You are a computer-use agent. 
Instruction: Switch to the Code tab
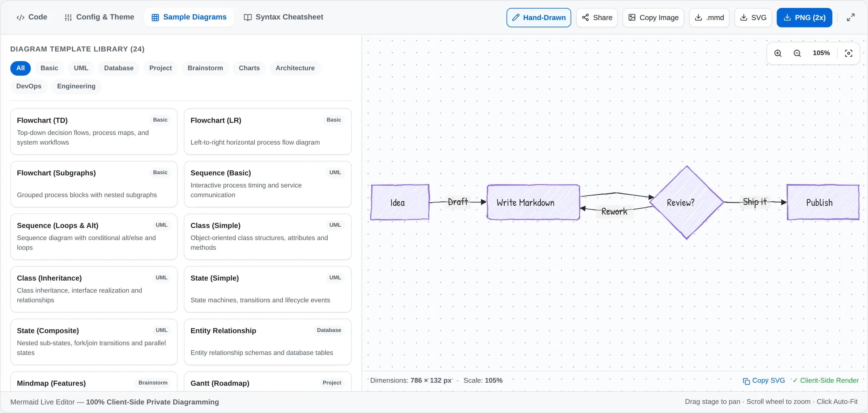click(x=32, y=17)
